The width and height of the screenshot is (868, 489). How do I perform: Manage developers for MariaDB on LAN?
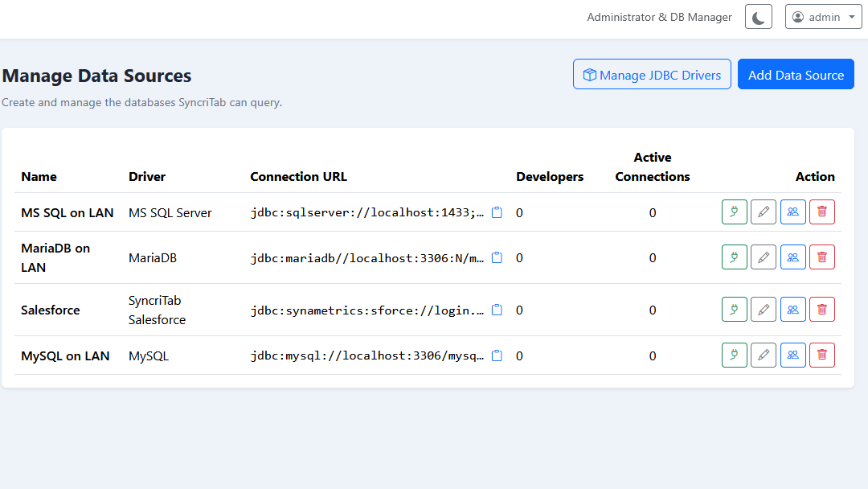pyautogui.click(x=792, y=257)
